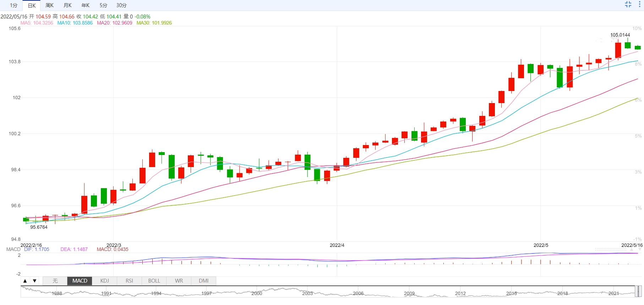The width and height of the screenshot is (644, 305).
Task: Click the low price label 95.6764
Action: tap(39, 227)
